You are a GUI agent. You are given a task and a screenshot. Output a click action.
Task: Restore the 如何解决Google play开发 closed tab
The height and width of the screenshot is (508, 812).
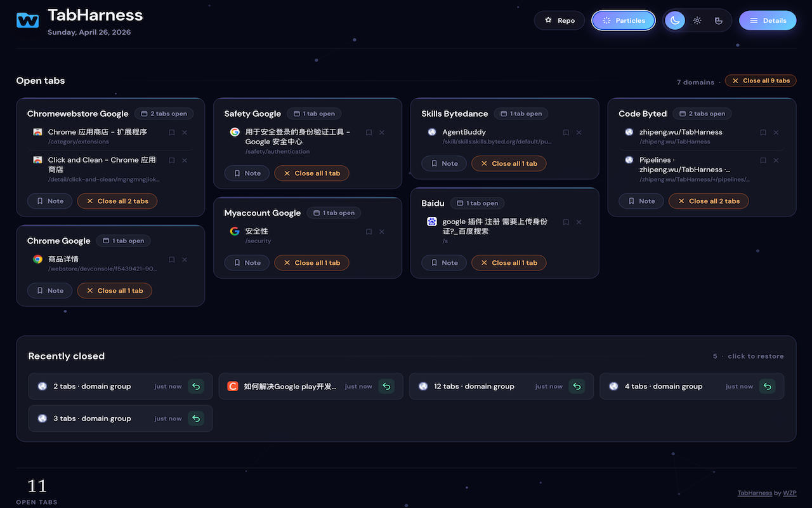[386, 386]
